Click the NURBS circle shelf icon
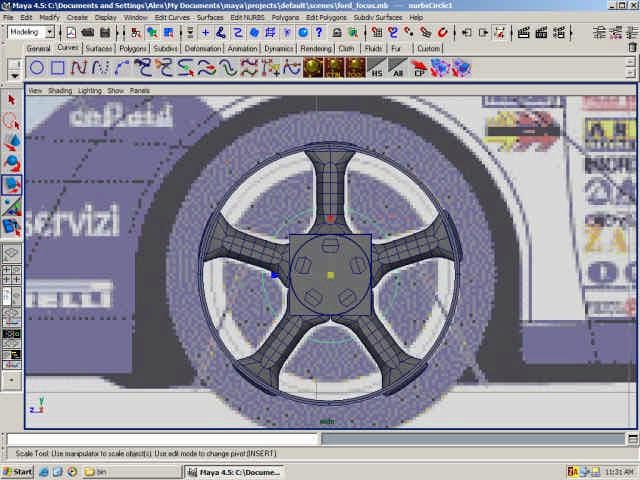 click(36, 68)
